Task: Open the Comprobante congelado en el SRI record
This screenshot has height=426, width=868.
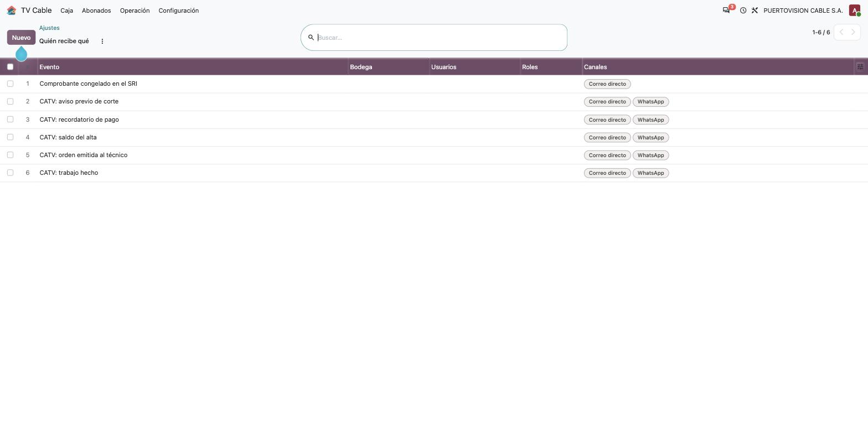Action: (88, 84)
